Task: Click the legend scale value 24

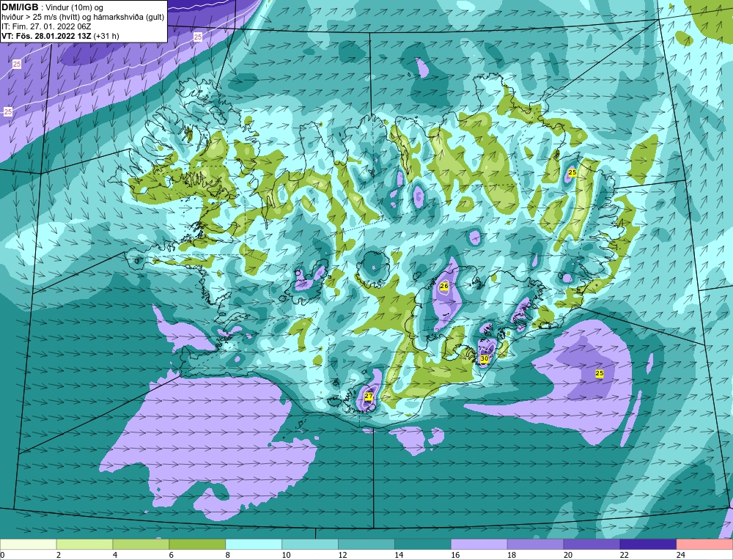Action: [681, 556]
